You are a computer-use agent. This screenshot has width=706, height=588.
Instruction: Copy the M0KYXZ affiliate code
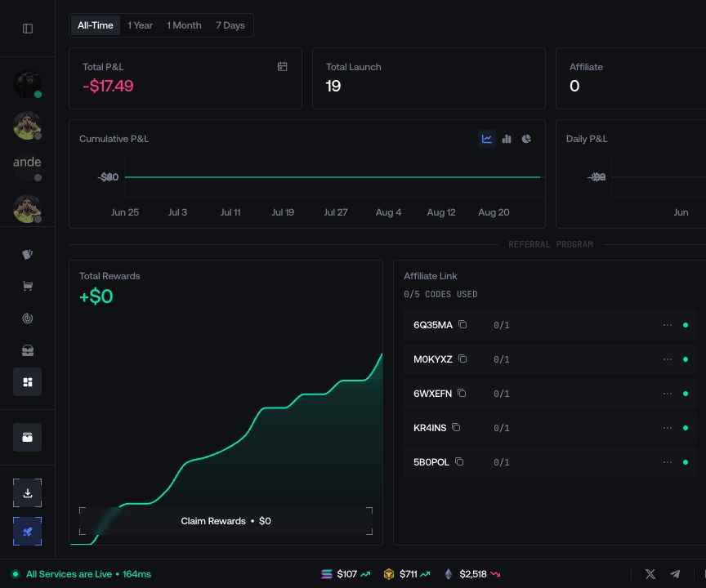[462, 359]
